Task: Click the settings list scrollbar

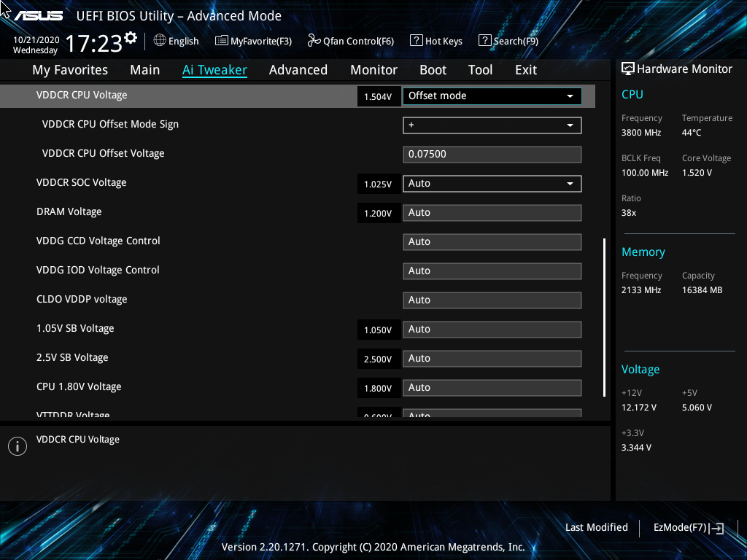Action: [604, 318]
